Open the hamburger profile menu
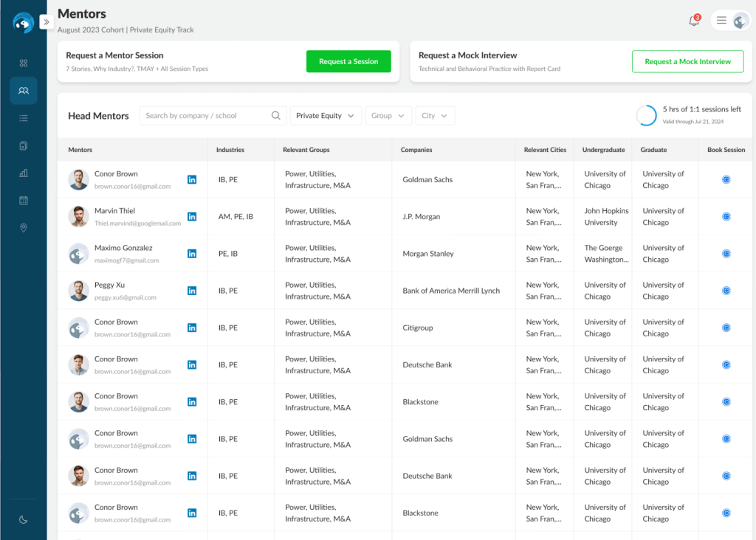The height and width of the screenshot is (540, 756). point(722,21)
